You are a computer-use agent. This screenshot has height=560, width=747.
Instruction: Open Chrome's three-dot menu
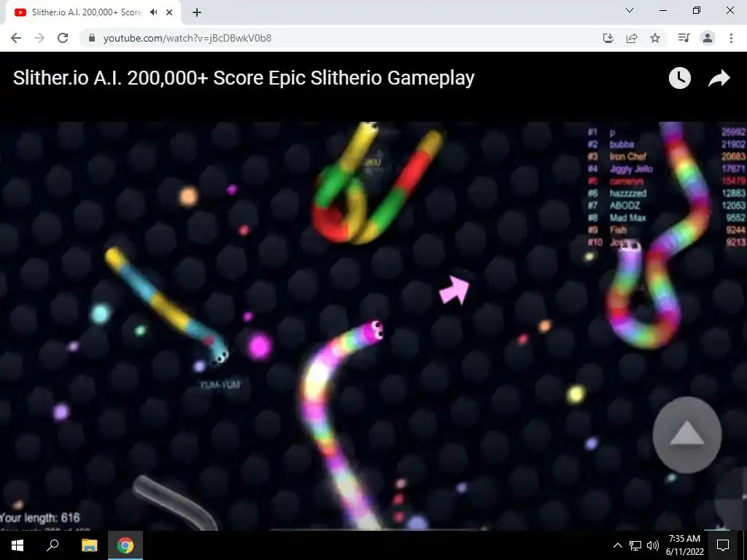731,38
